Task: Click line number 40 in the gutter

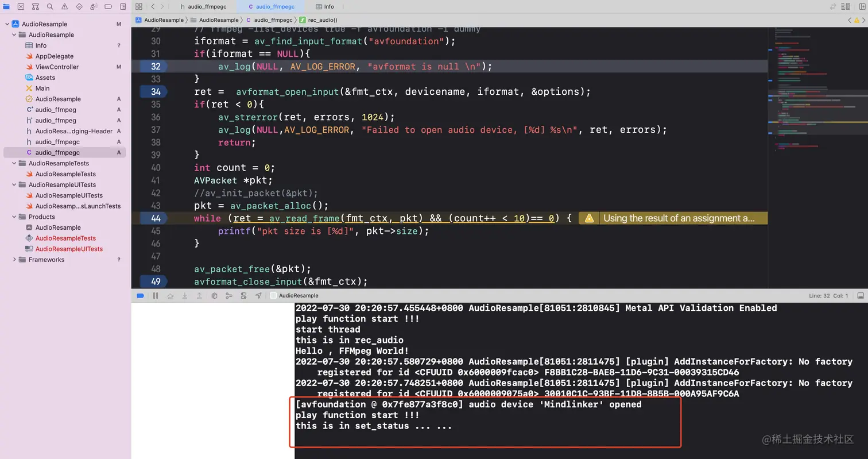Action: [x=156, y=168]
